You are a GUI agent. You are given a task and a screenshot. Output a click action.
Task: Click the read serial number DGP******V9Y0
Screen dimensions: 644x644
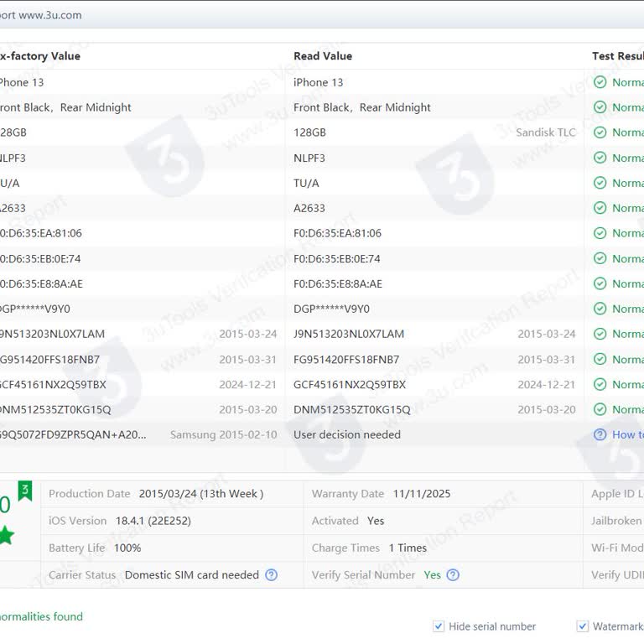pos(331,309)
